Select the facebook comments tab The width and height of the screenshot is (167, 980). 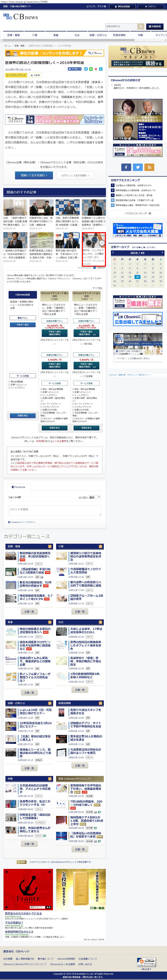pyautogui.click(x=19, y=487)
